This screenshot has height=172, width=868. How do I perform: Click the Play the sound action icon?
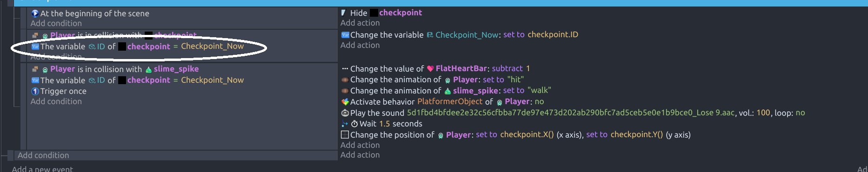345,113
